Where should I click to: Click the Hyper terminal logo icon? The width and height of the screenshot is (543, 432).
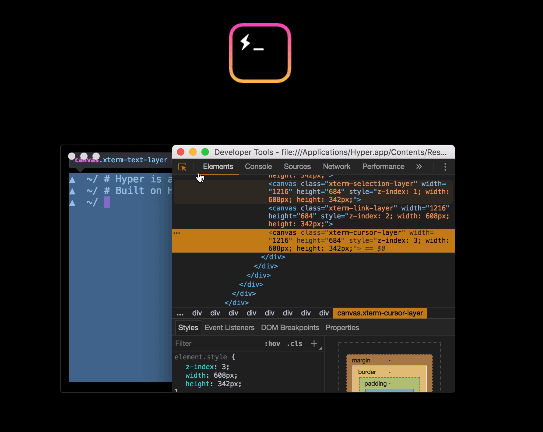click(260, 53)
